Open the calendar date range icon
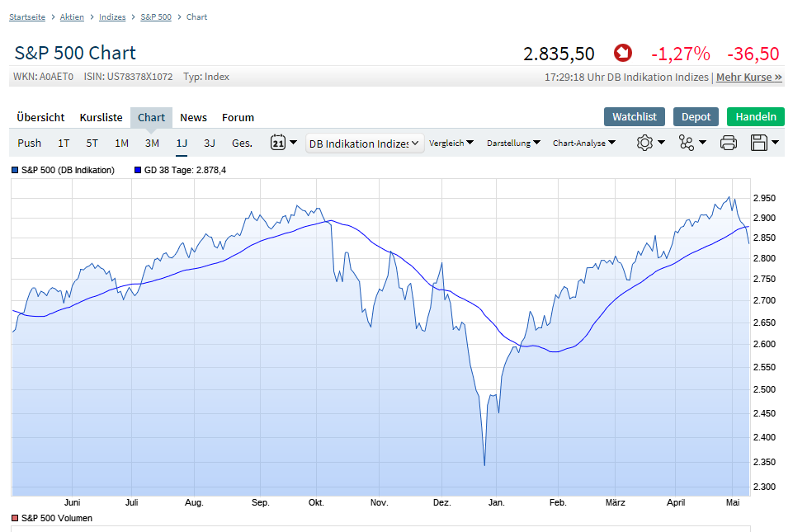The width and height of the screenshot is (793, 532). 277,143
